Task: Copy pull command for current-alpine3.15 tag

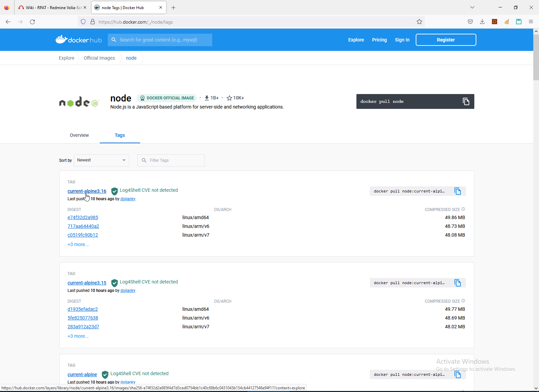Action: pos(457,283)
